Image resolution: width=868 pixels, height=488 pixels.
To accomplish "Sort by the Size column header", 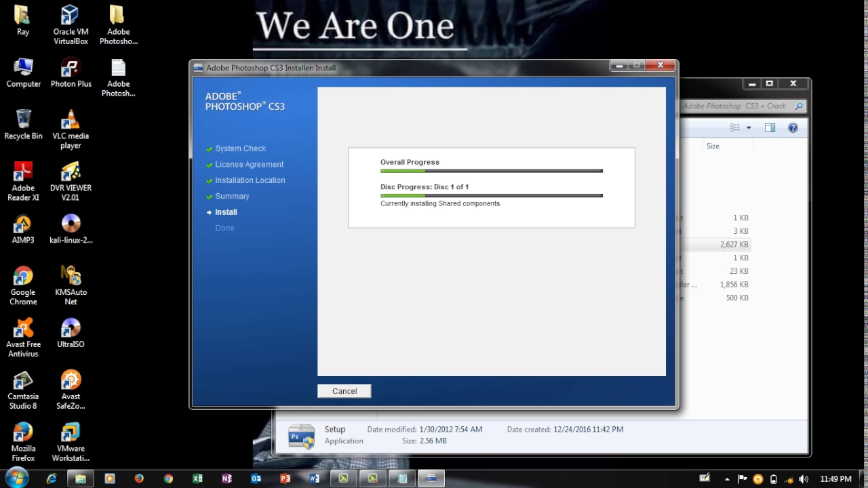I will (713, 146).
